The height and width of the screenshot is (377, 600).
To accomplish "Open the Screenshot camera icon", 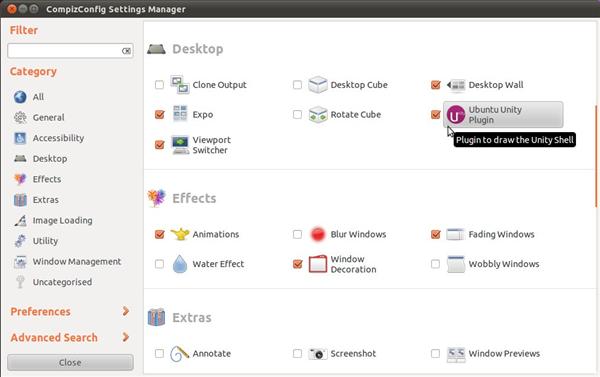I will click(318, 354).
